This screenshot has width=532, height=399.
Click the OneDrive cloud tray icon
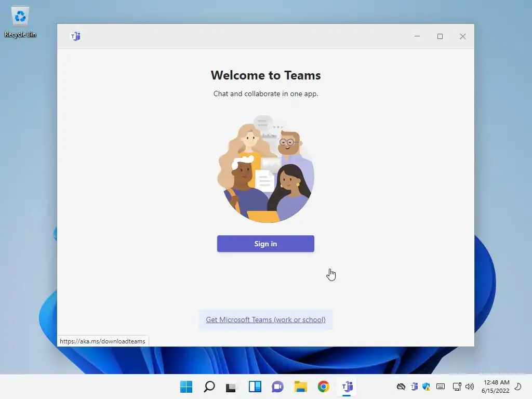click(x=401, y=387)
